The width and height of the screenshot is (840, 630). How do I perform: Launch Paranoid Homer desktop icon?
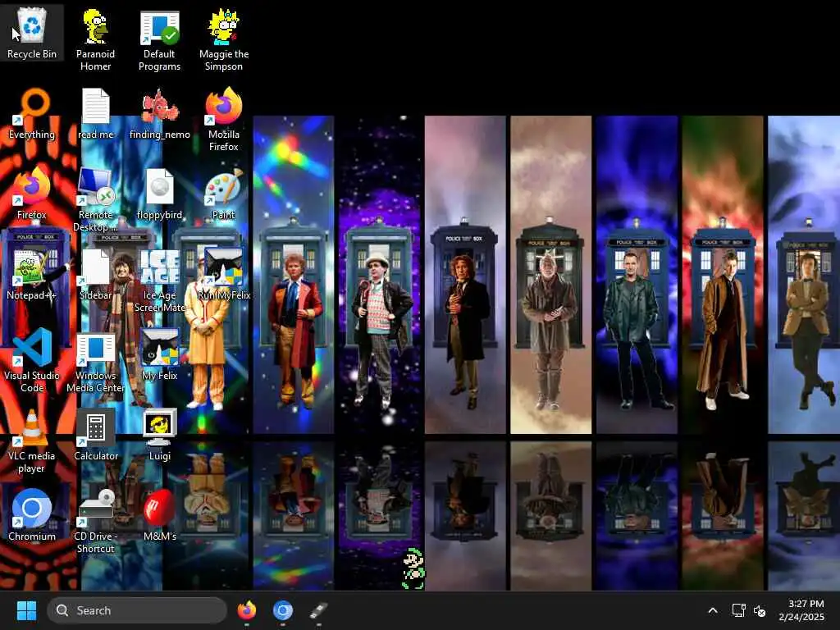[x=95, y=39]
